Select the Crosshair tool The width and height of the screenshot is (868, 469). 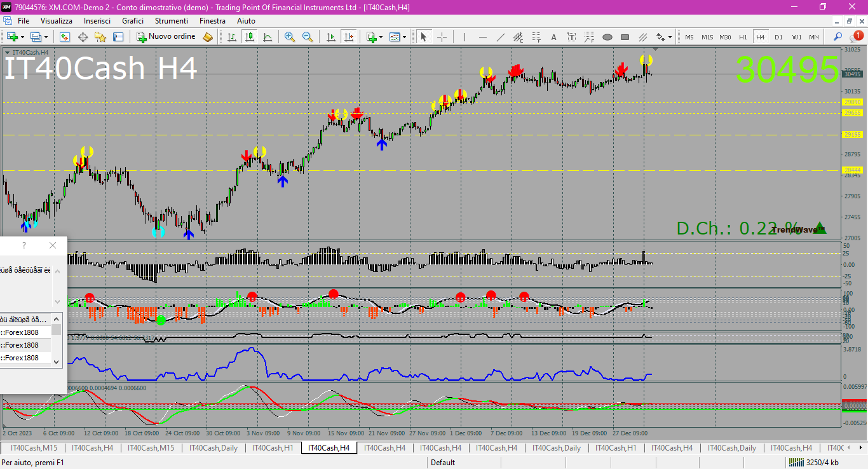[442, 37]
